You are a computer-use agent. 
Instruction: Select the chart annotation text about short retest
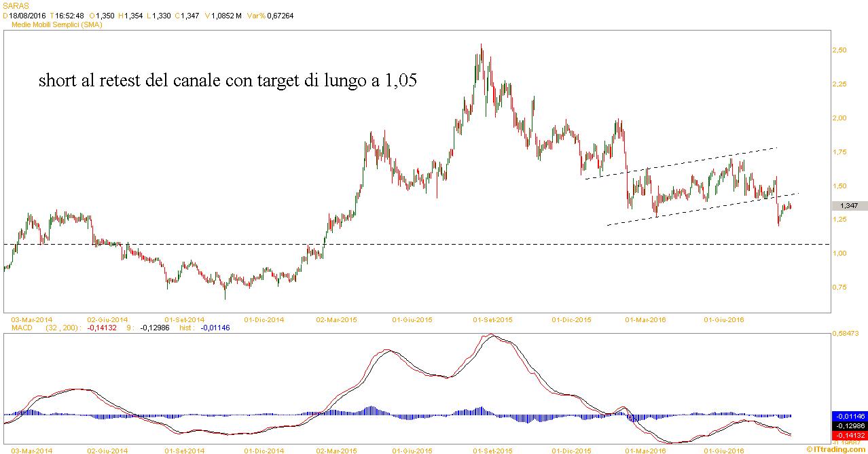pyautogui.click(x=228, y=82)
